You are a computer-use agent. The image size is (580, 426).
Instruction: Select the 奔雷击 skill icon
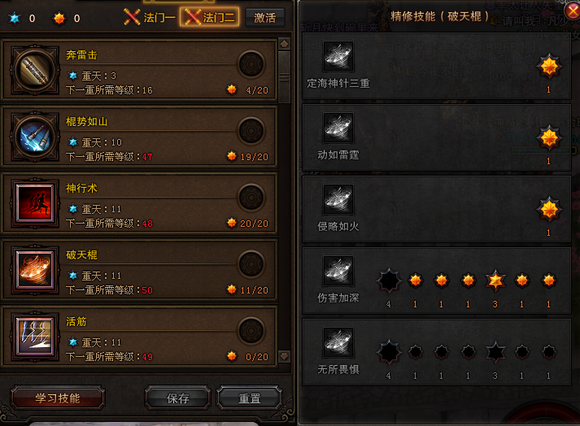35,70
